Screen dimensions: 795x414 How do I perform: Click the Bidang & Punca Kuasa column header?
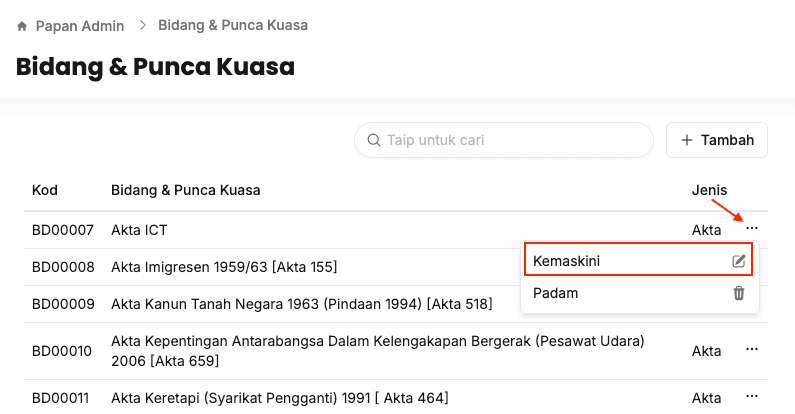(x=186, y=190)
